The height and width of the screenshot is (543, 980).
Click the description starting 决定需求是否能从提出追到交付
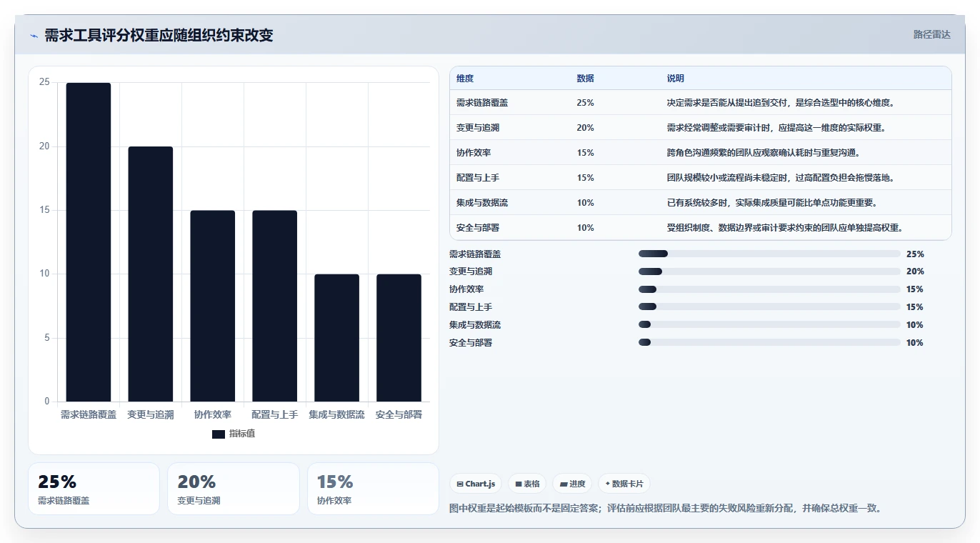point(781,103)
